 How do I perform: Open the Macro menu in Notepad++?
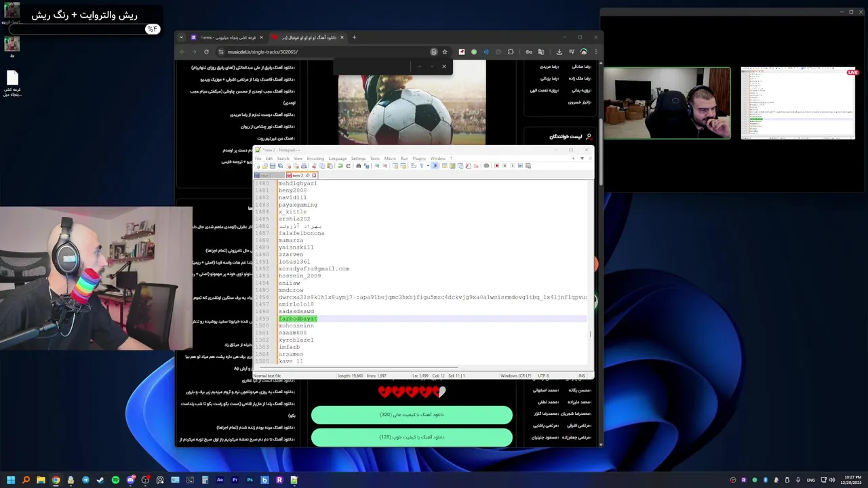click(x=390, y=159)
